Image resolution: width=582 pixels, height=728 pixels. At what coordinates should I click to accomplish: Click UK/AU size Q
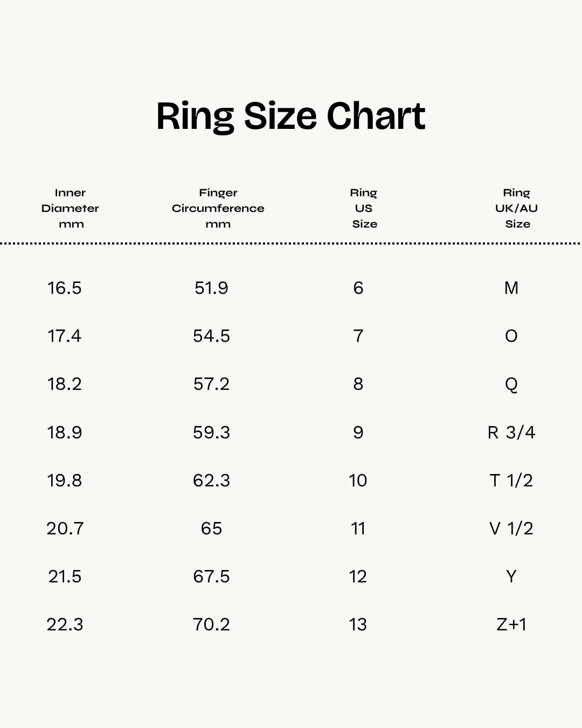pyautogui.click(x=511, y=384)
